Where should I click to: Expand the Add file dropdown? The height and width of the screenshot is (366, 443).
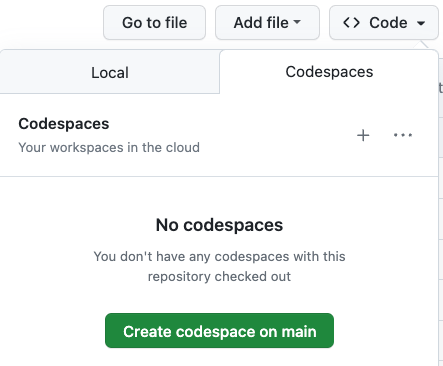pos(267,23)
